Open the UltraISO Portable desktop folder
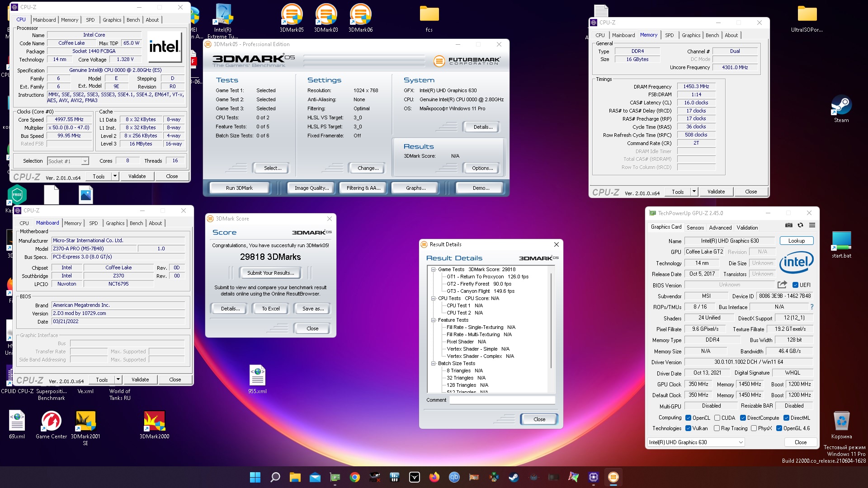The height and width of the screenshot is (488, 868). point(807,18)
